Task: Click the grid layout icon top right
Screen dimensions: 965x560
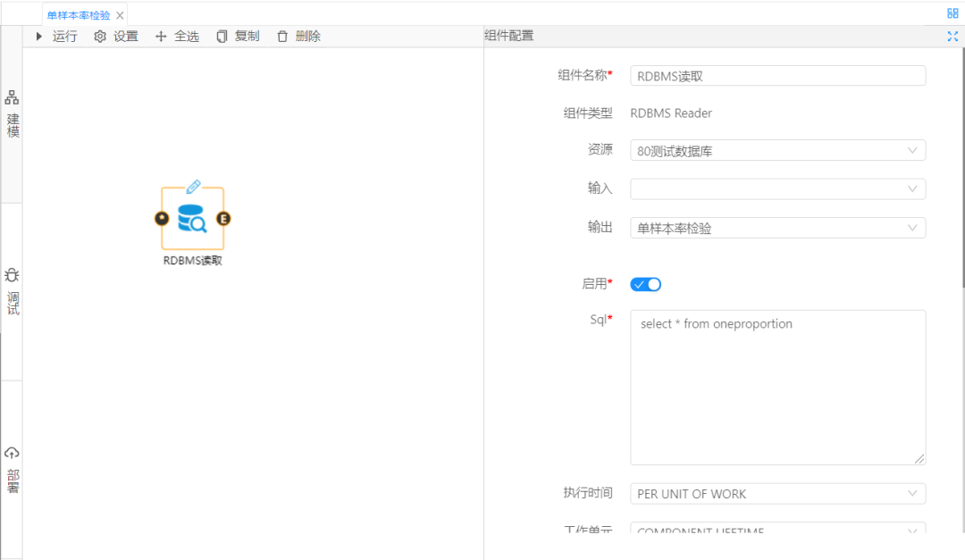Action: (x=952, y=13)
